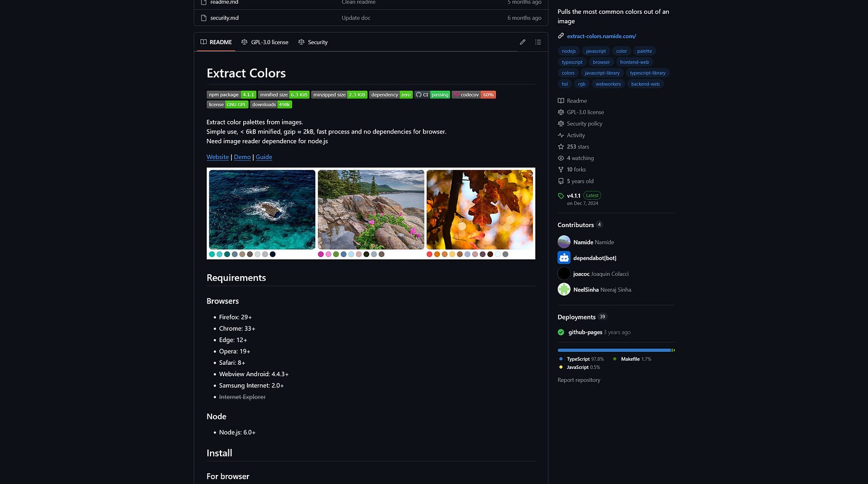
Task: Click the languages percentage bar
Action: (x=616, y=350)
